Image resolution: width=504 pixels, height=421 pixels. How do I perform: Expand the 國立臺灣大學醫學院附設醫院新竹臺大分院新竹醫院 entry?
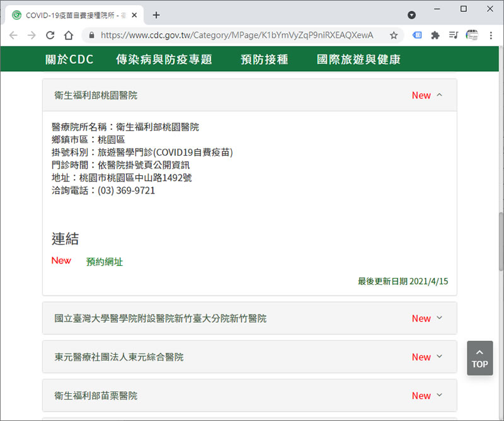tap(439, 318)
